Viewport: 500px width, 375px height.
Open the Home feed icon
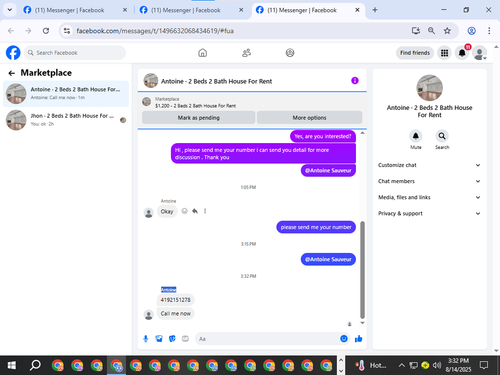[202, 53]
